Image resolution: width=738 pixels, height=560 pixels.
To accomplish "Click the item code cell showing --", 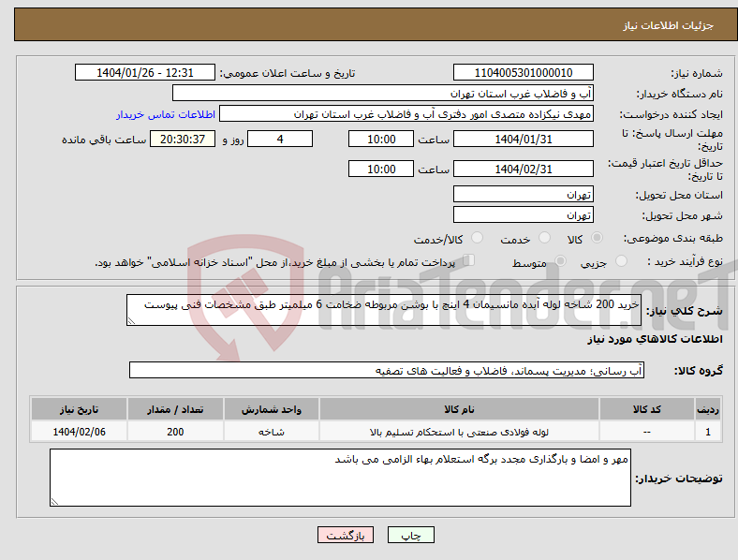I will (x=647, y=432).
